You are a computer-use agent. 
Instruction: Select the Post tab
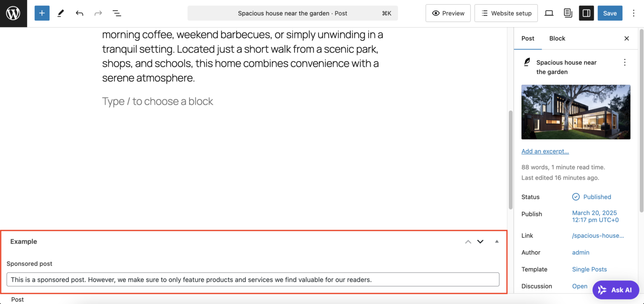[x=528, y=38]
